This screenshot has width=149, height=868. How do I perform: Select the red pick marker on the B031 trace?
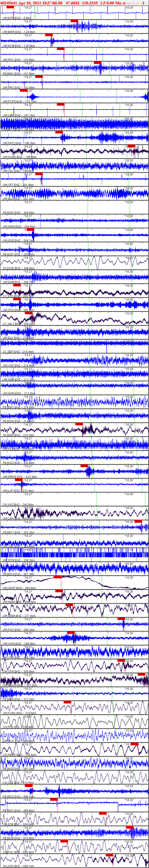point(54,799)
